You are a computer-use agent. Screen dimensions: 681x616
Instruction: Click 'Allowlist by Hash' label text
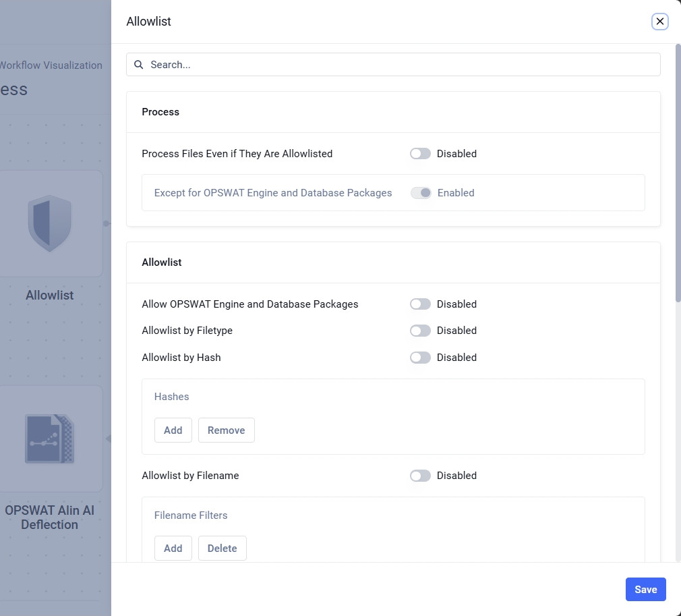pyautogui.click(x=181, y=358)
